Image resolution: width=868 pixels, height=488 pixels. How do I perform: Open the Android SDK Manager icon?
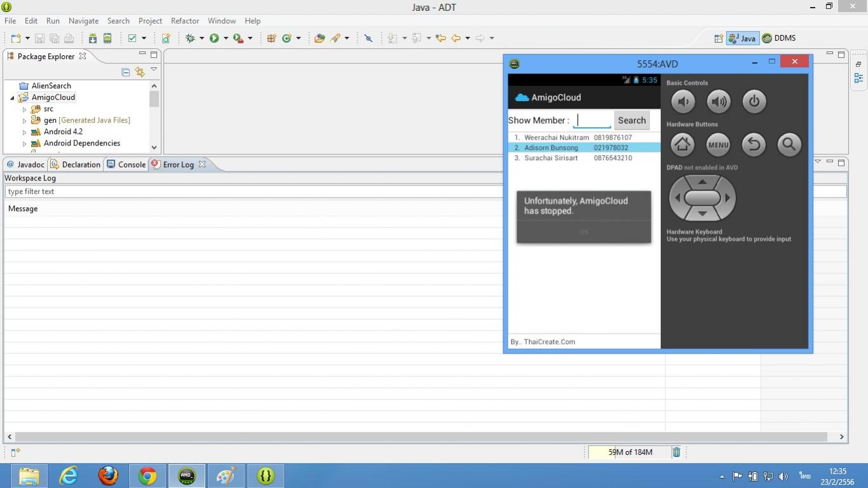[93, 38]
